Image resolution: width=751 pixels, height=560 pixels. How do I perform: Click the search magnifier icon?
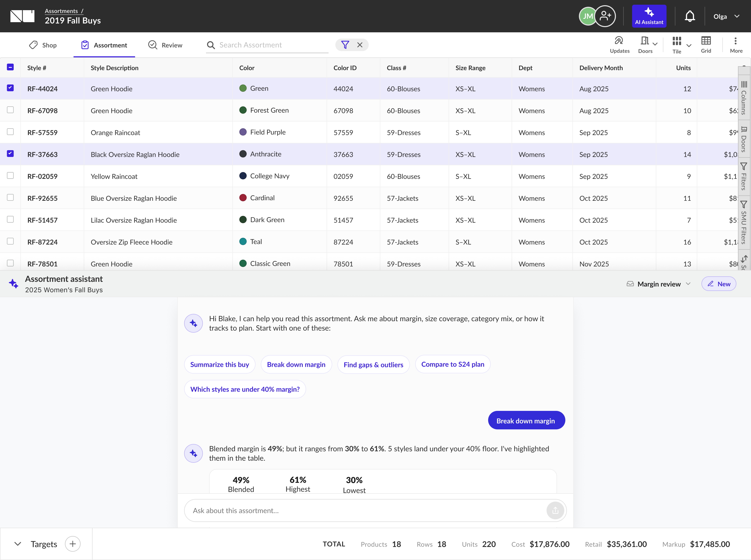click(x=210, y=45)
